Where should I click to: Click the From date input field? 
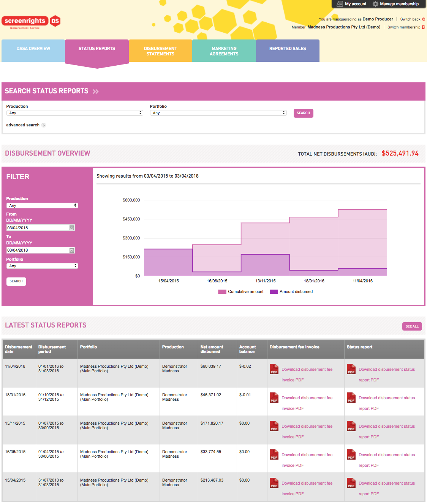tap(37, 228)
